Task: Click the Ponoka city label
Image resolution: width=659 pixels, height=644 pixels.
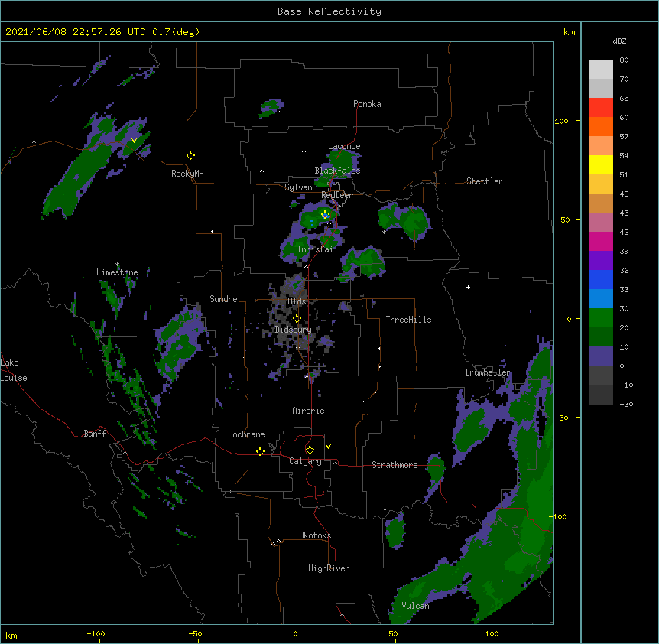Action: coord(367,104)
